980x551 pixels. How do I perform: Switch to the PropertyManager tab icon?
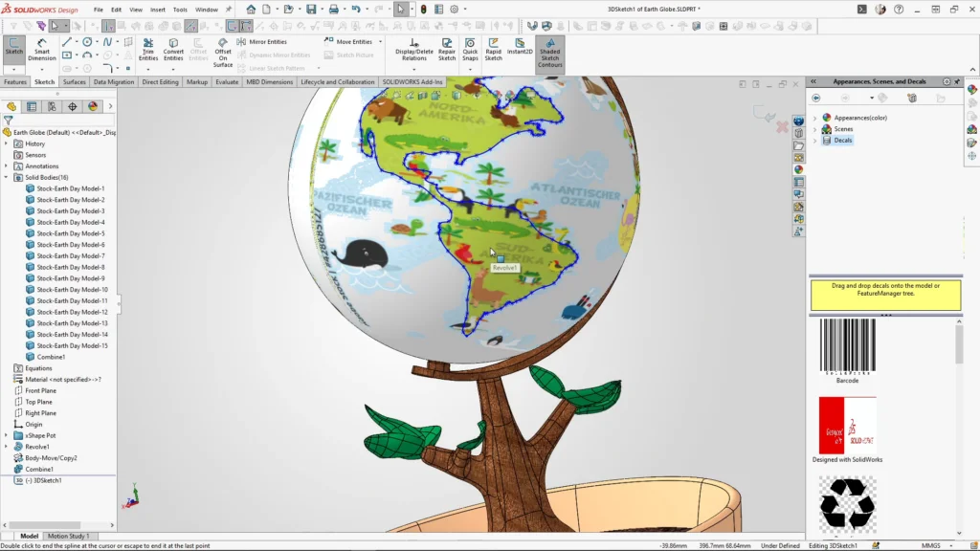[32, 107]
